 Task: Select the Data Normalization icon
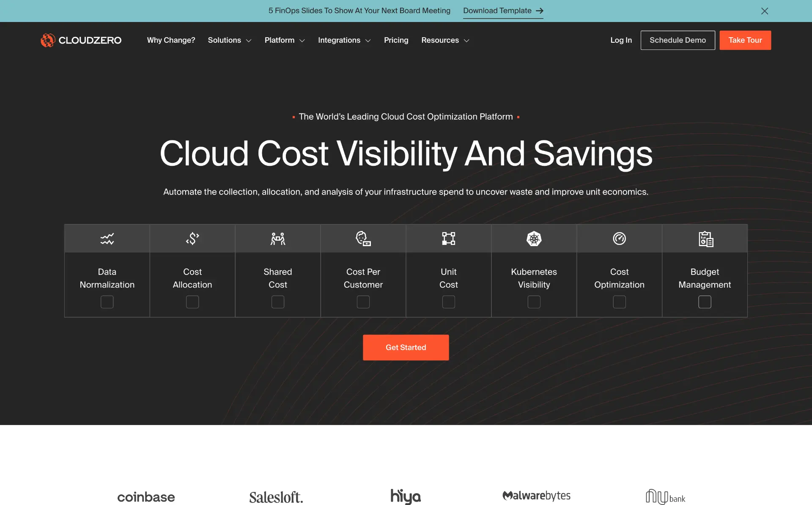click(107, 238)
